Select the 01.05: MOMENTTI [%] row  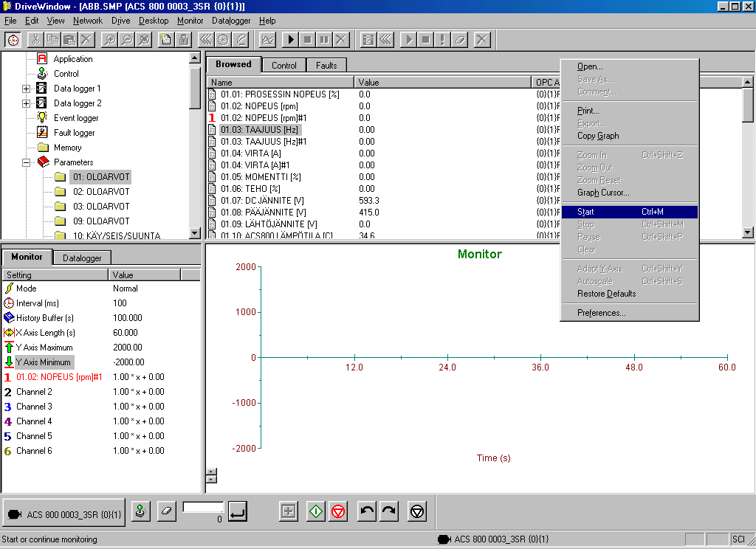tap(261, 177)
